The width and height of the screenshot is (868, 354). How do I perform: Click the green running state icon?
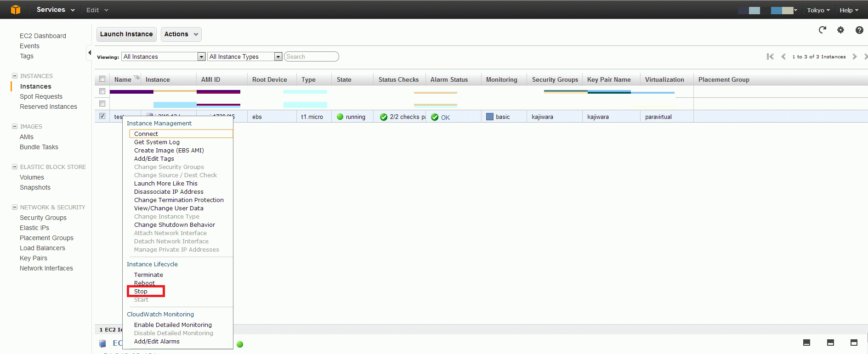tap(340, 117)
